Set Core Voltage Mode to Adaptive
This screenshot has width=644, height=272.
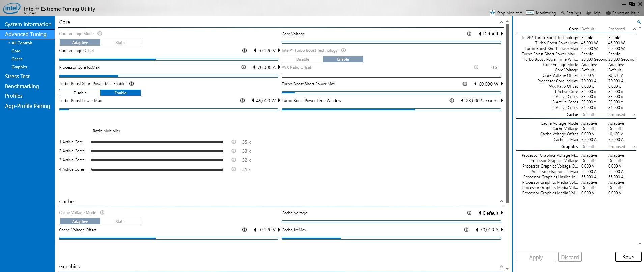(x=80, y=42)
